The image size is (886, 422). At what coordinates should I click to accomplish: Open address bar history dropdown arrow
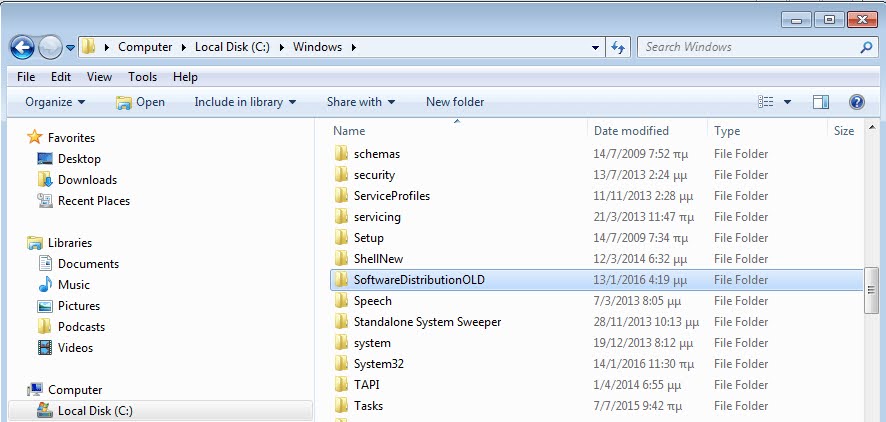pyautogui.click(x=595, y=48)
